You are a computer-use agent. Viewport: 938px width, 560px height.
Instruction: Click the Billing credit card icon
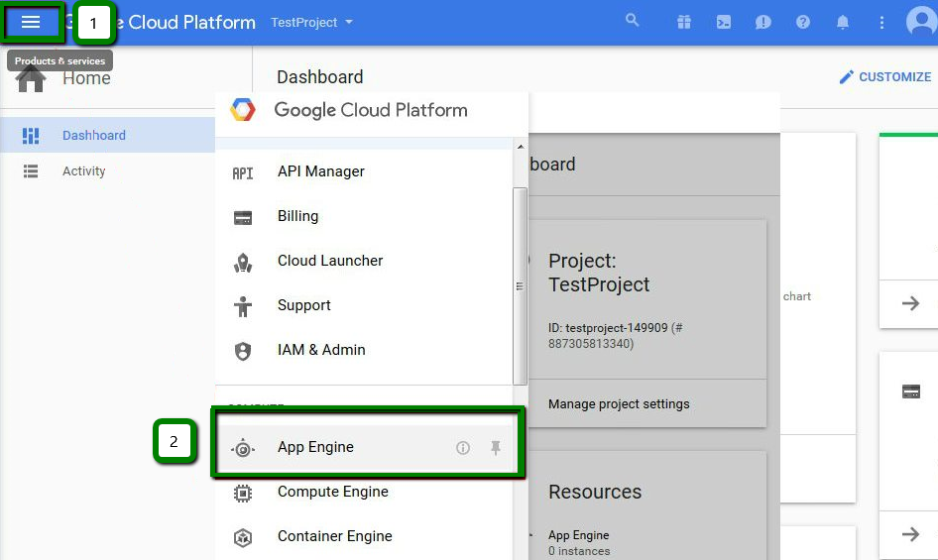pyautogui.click(x=242, y=218)
